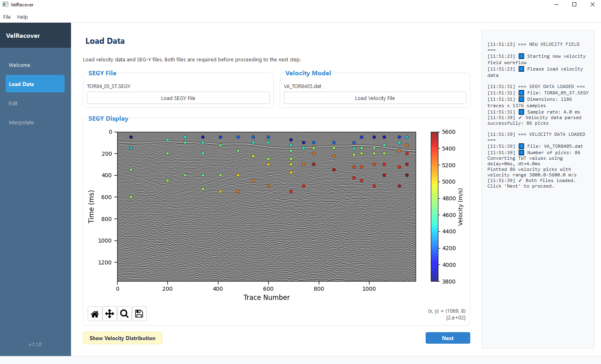
Task: Save the figure with disk icon
Action: point(139,314)
